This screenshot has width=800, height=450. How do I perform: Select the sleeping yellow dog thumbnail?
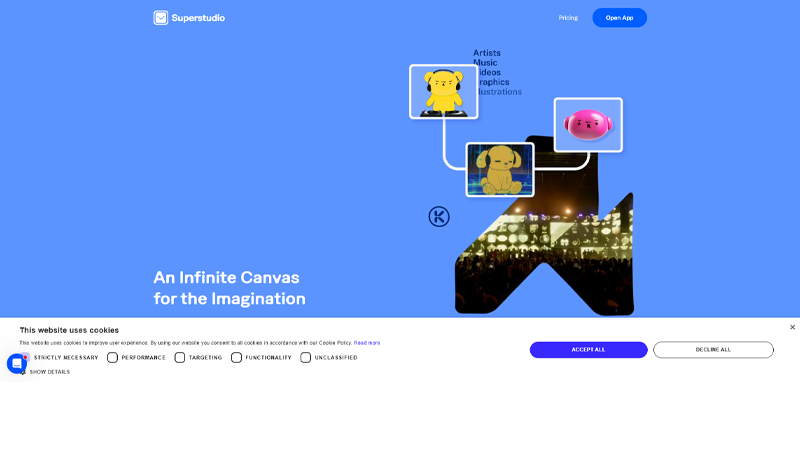pyautogui.click(x=500, y=169)
